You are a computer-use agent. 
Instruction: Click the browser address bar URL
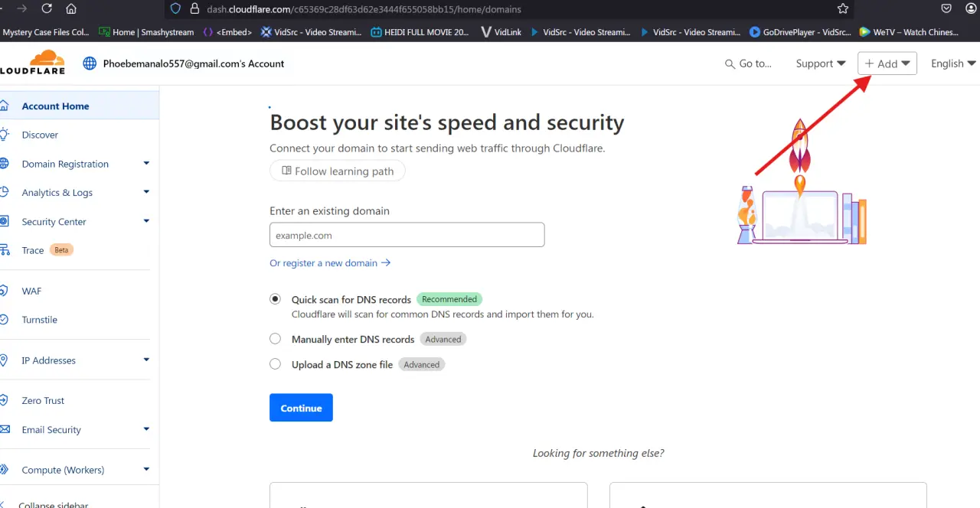(364, 9)
